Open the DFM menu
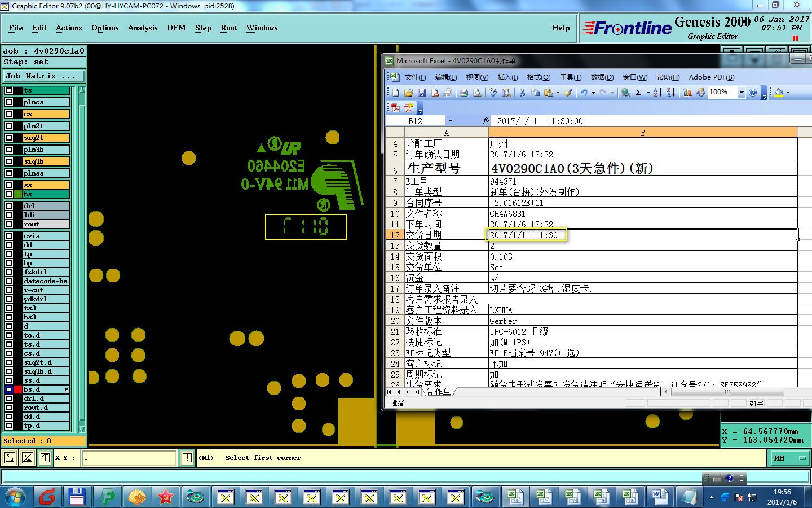 click(176, 28)
